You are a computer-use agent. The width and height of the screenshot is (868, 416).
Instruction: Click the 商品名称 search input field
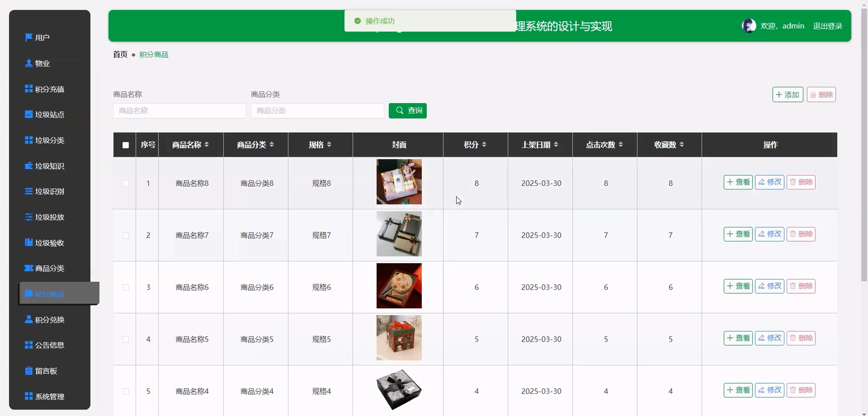click(179, 111)
